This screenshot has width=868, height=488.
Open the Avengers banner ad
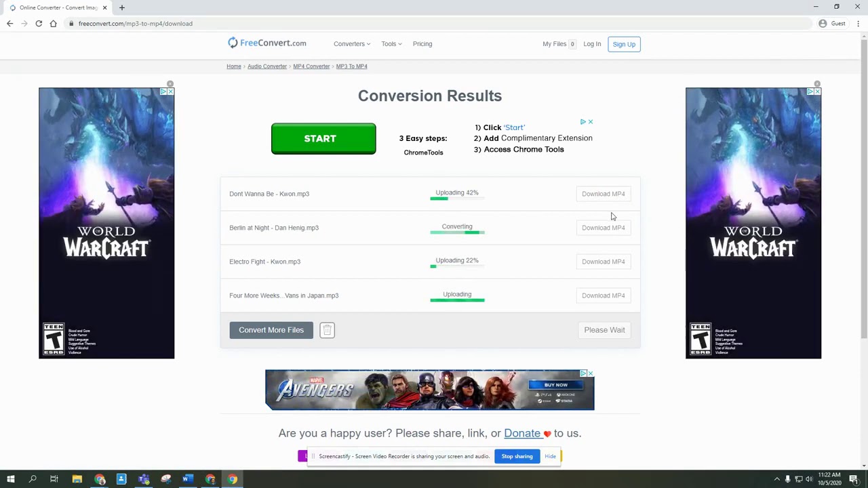click(429, 390)
